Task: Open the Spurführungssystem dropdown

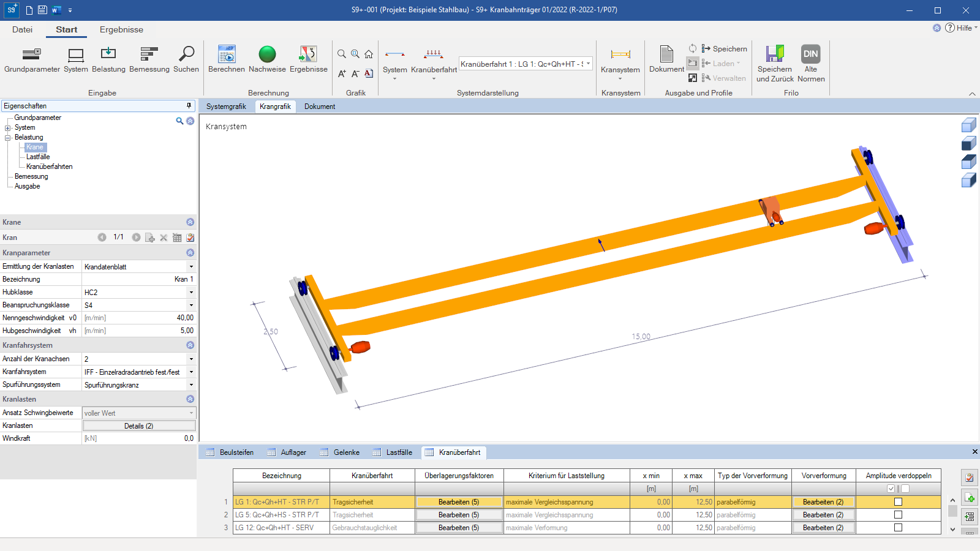Action: coord(191,385)
